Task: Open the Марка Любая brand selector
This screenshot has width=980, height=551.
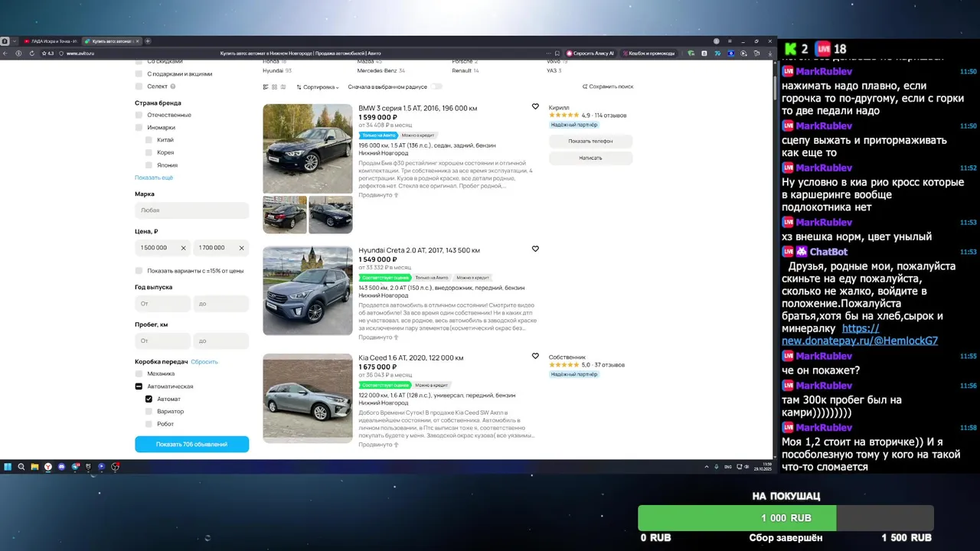Action: click(191, 210)
